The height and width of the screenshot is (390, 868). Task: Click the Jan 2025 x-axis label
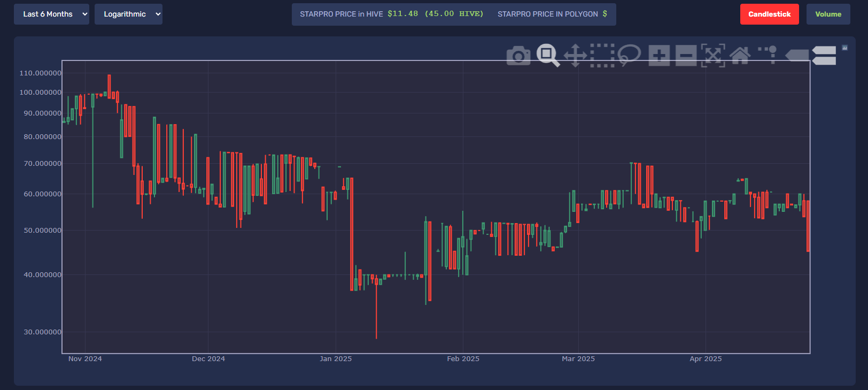click(x=336, y=359)
